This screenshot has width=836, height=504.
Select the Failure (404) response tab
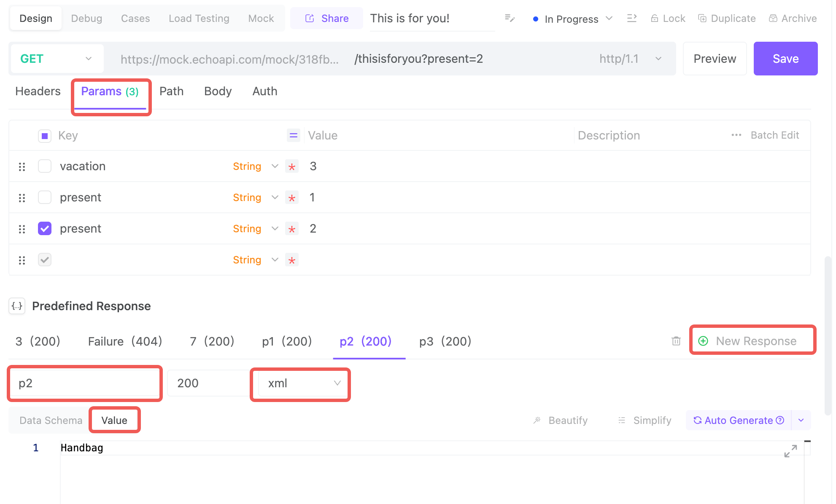pyautogui.click(x=125, y=341)
